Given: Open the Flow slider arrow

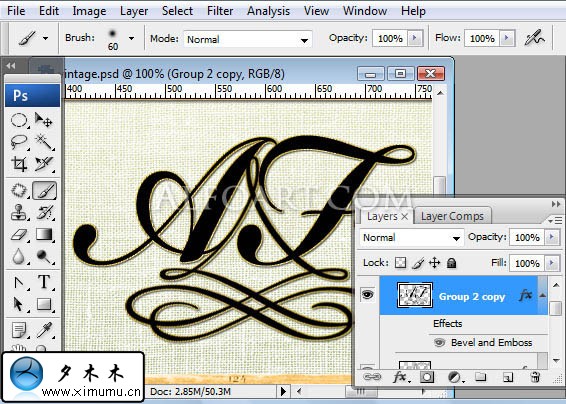Looking at the screenshot, I should [x=507, y=38].
